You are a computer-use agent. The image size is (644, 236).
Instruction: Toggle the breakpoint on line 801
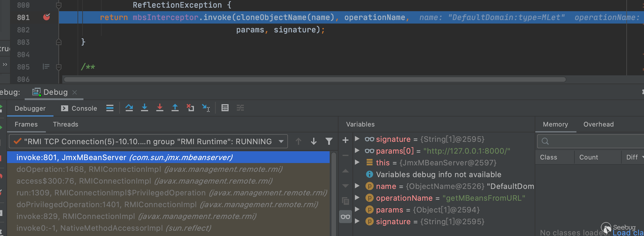pos(46,17)
